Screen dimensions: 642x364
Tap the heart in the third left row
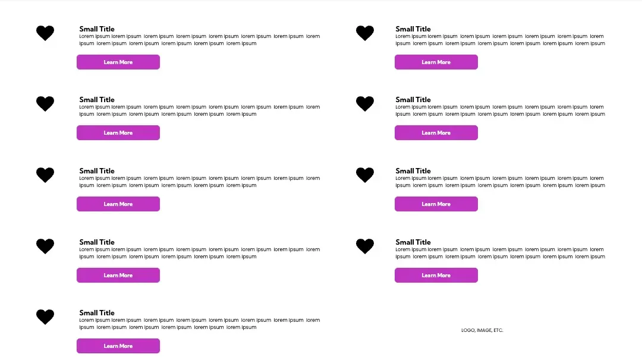coord(45,175)
